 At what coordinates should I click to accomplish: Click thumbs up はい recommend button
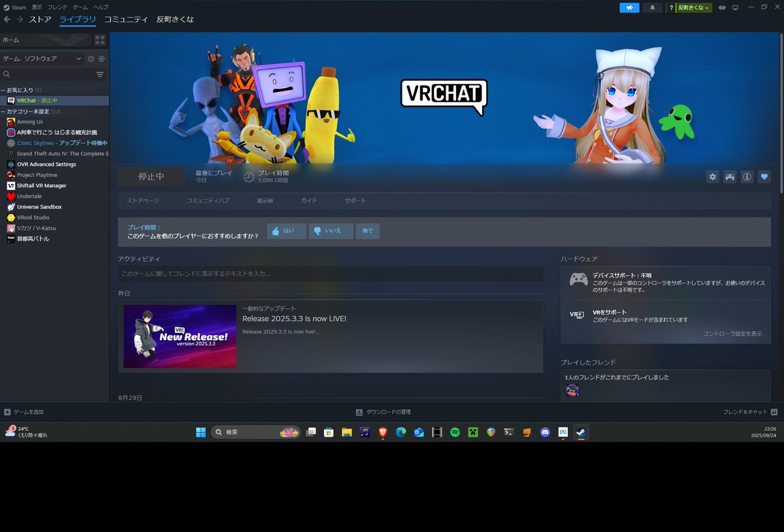click(x=286, y=231)
